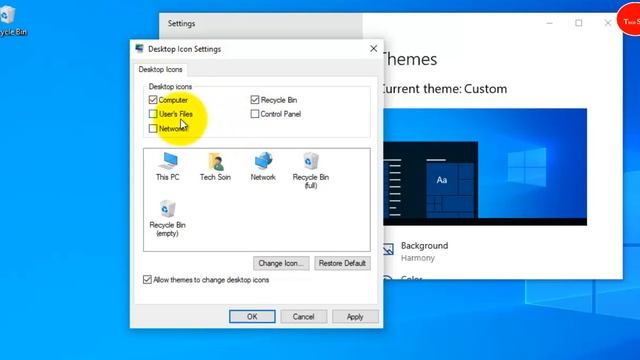Toggle Allow themes to change desktop icons
Screen dimensions: 640x360
coord(147,280)
